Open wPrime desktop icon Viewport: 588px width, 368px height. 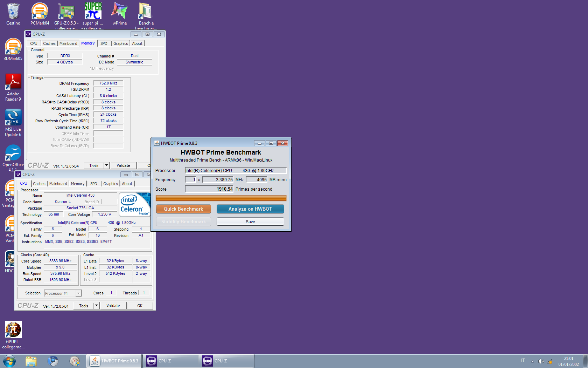pyautogui.click(x=119, y=14)
